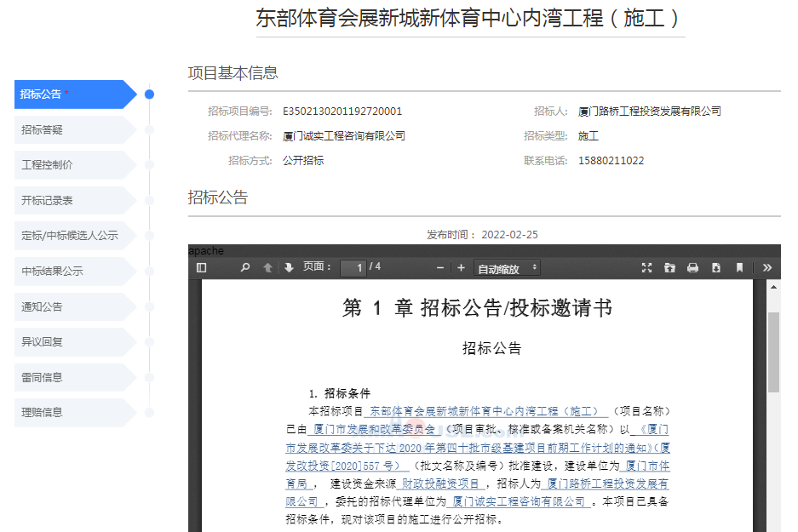Enter PDF presentation fullscreen mode
This screenshot has height=532, width=798.
[x=646, y=268]
